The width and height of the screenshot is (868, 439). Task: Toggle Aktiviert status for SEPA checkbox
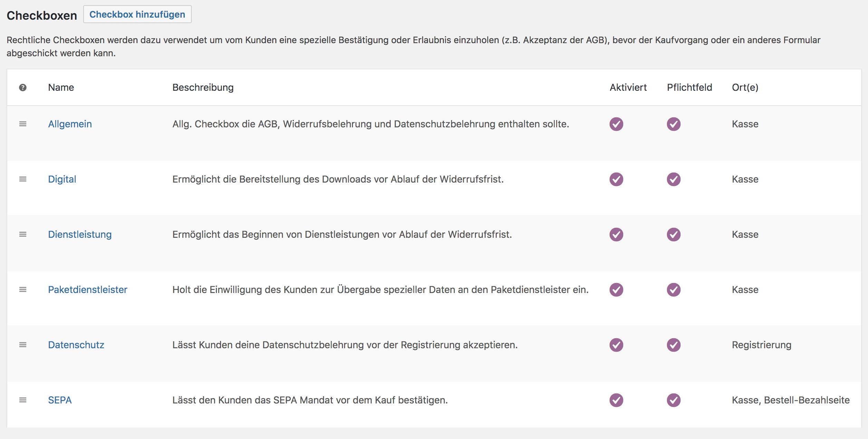616,400
